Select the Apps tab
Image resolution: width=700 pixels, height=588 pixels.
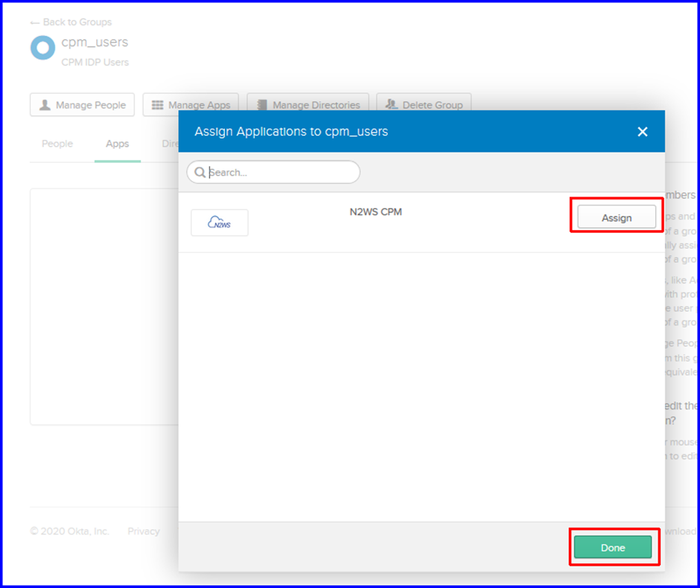118,144
